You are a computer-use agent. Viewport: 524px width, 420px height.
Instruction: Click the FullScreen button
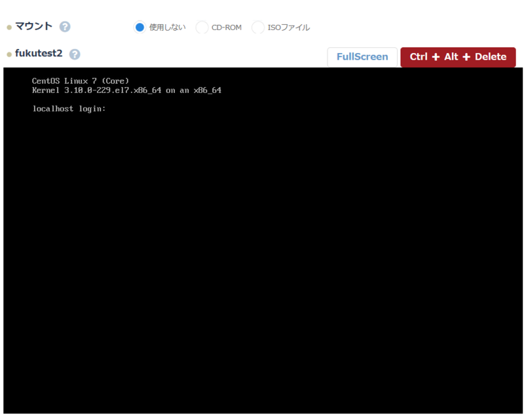362,57
